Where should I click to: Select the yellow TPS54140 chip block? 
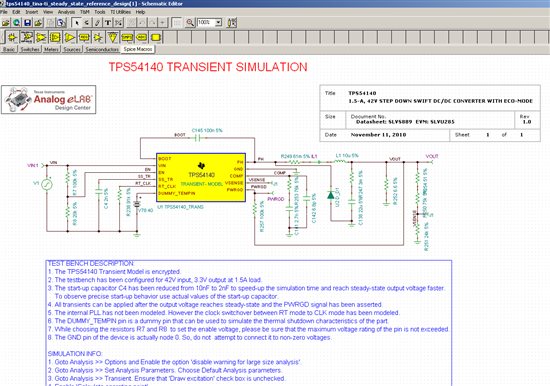[x=201, y=178]
